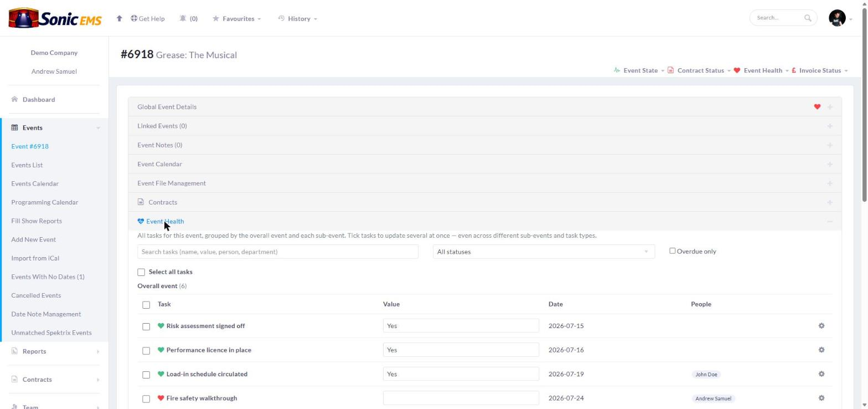Click the Sonic EMS logo
Image resolution: width=868 pixels, height=409 pixels.
pyautogui.click(x=55, y=18)
